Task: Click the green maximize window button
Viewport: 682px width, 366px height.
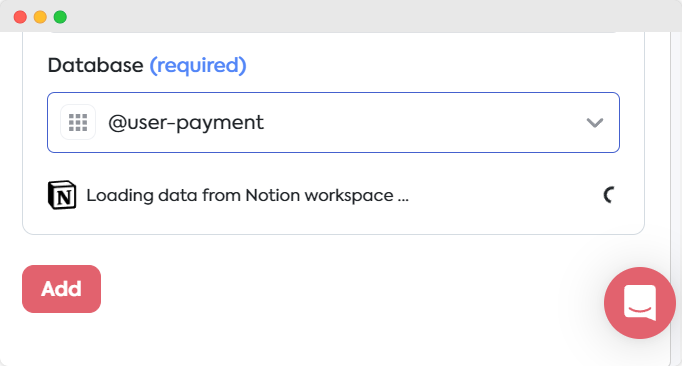Action: 60,17
